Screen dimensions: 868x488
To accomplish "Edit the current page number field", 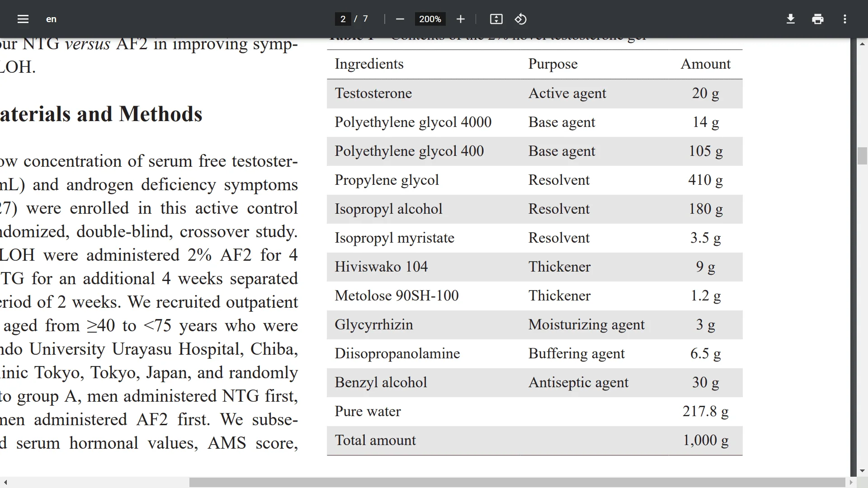I will pyautogui.click(x=343, y=19).
